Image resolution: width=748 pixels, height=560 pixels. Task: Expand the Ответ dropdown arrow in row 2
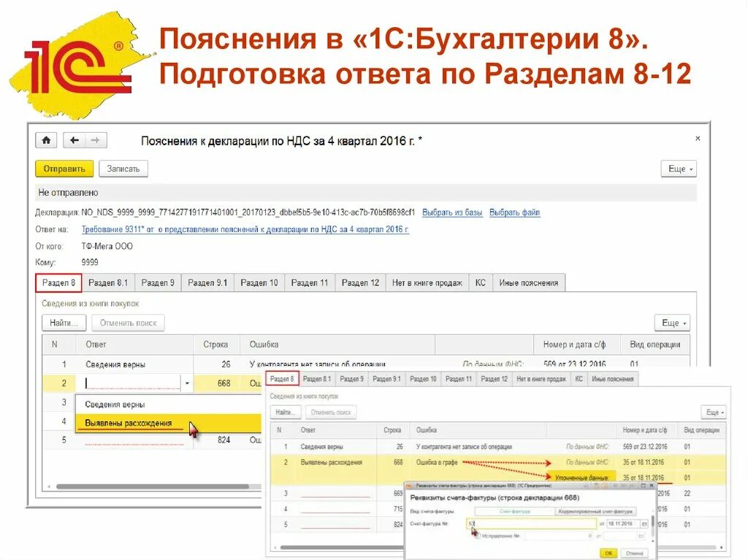(x=187, y=383)
